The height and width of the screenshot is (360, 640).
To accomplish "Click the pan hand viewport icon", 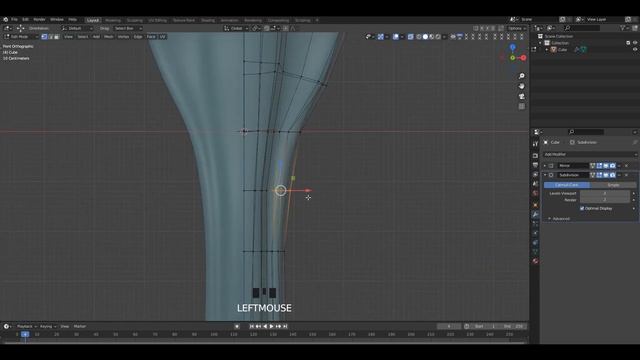I will click(x=522, y=86).
